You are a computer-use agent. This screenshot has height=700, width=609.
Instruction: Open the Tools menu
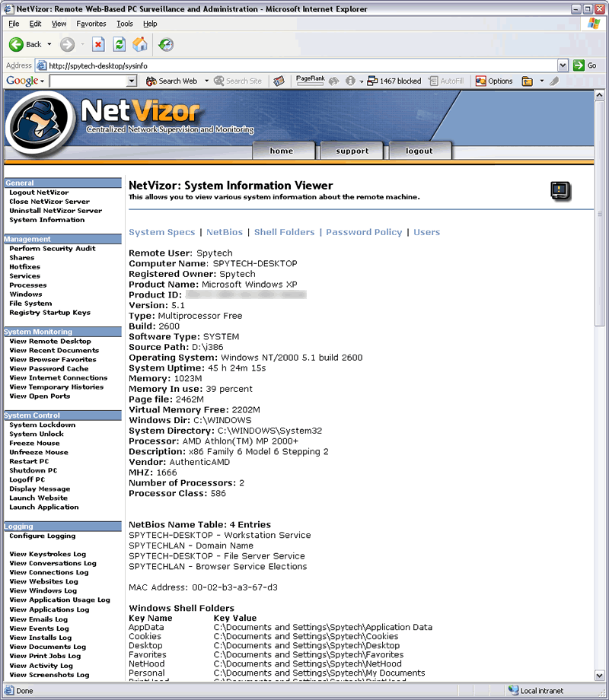point(124,24)
